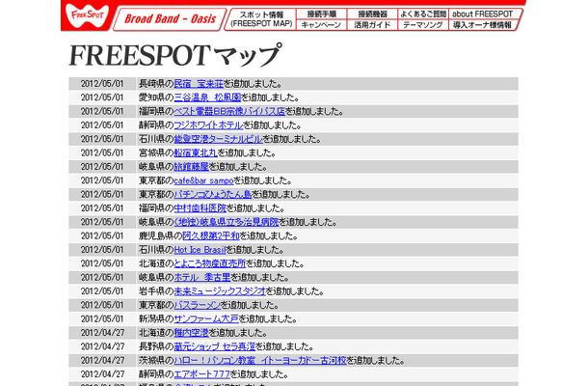Click the FREESPOTマップ page heading

(174, 55)
